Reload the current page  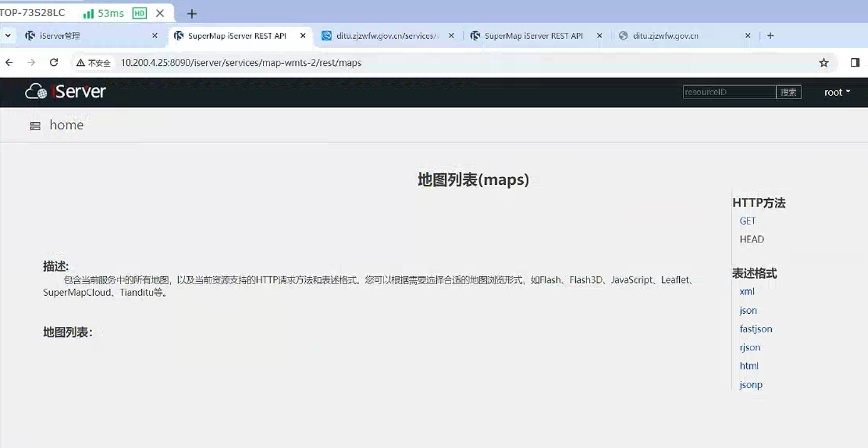point(54,62)
